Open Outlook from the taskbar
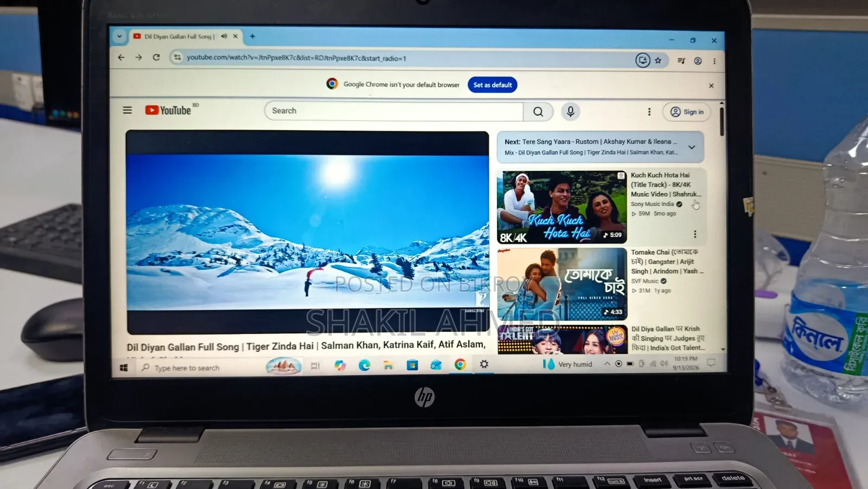868x489 pixels. point(436,365)
